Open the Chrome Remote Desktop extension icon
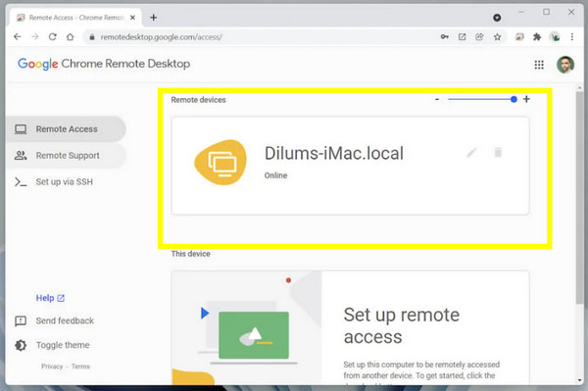Screen dimensions: 588x391 [x=519, y=36]
